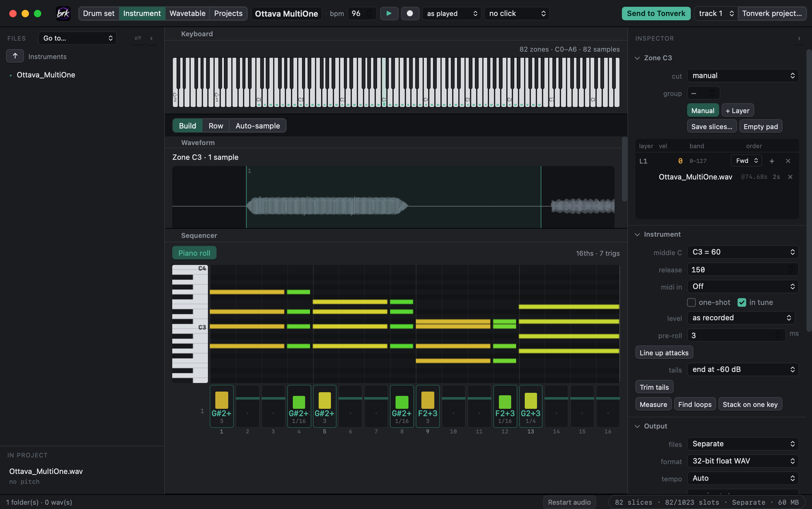
Task: Click the Save slices... button
Action: [x=712, y=126]
